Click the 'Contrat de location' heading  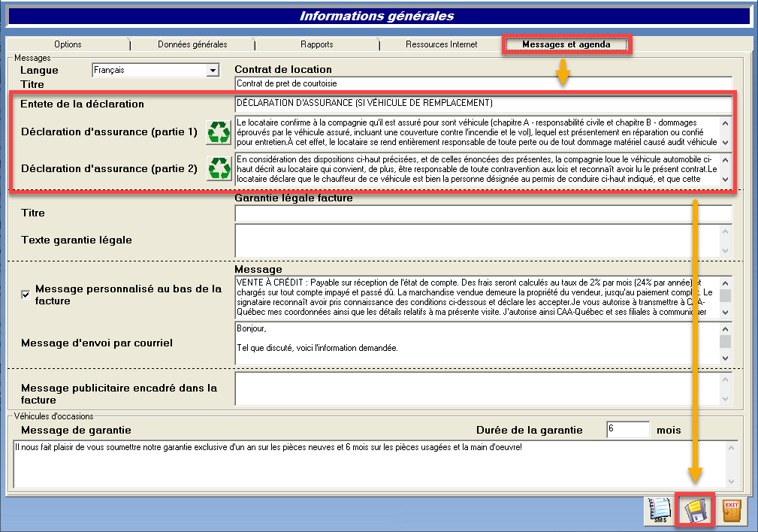(x=283, y=69)
